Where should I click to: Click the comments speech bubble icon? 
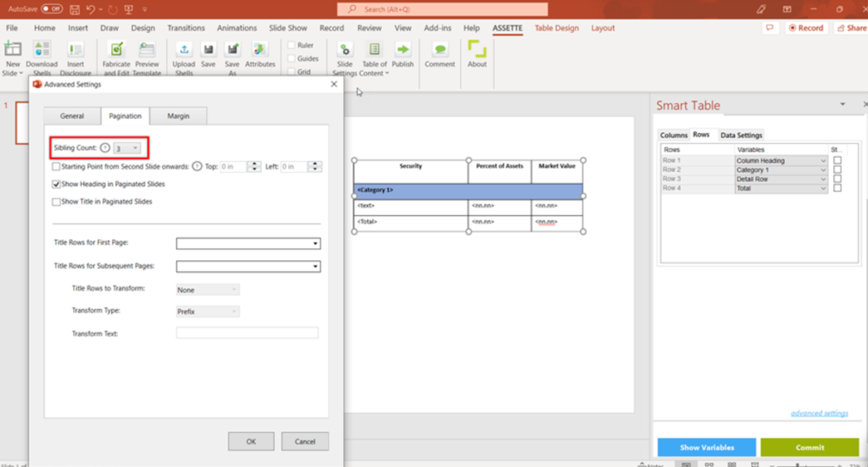770,28
